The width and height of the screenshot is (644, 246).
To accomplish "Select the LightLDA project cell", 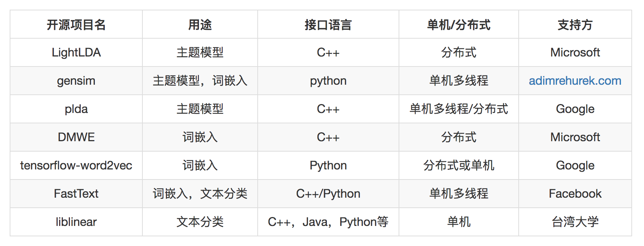I will (x=76, y=52).
